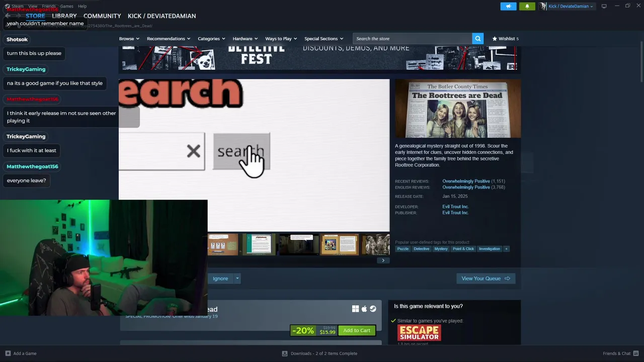Viewport: 644px width, 362px height.
Task: Click The Roottrees are Dead header image
Action: pos(458,109)
